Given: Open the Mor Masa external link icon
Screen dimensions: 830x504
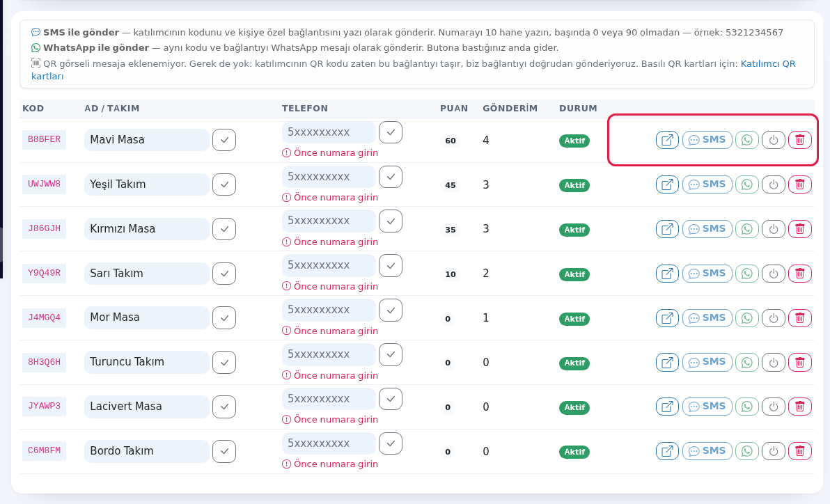Looking at the screenshot, I should pos(667,318).
